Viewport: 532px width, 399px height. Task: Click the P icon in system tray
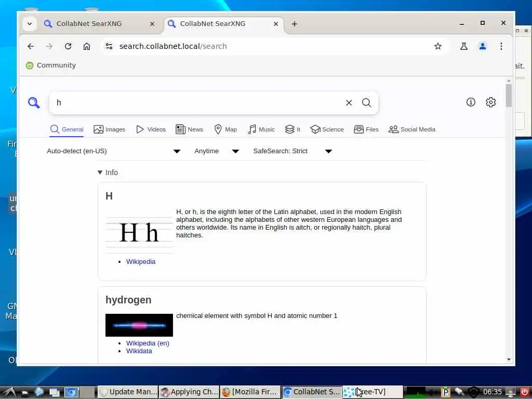(x=445, y=392)
